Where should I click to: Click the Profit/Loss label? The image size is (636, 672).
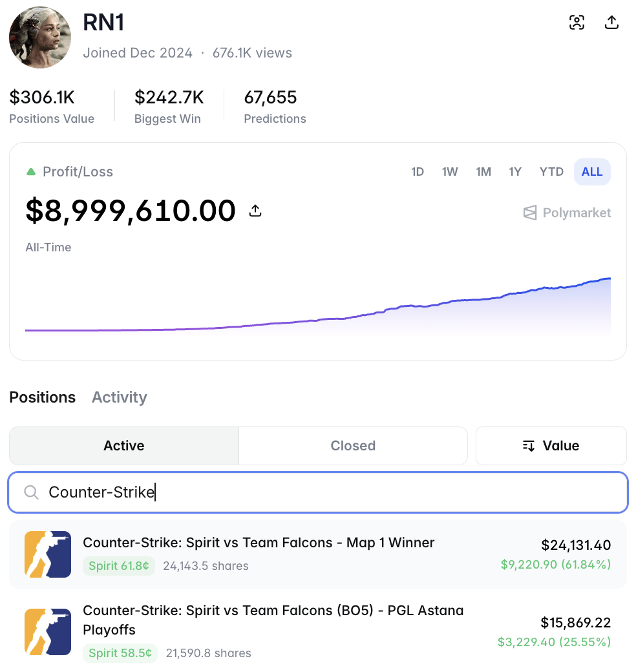(x=78, y=172)
